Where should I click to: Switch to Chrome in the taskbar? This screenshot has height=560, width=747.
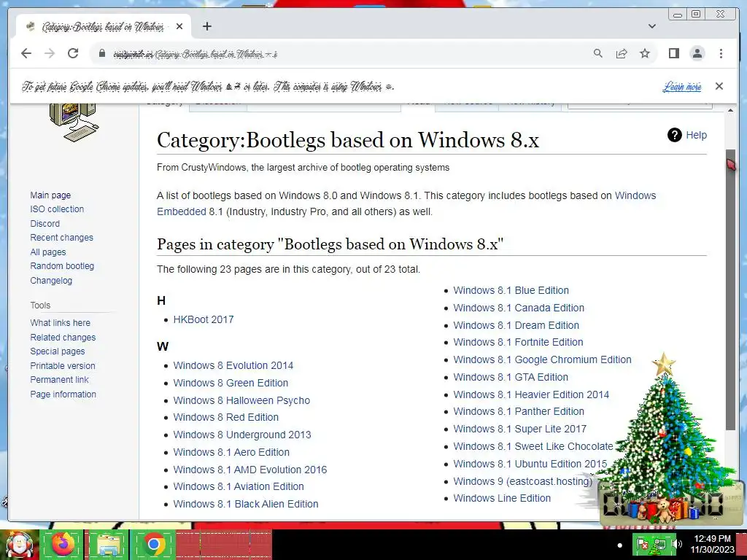point(153,545)
